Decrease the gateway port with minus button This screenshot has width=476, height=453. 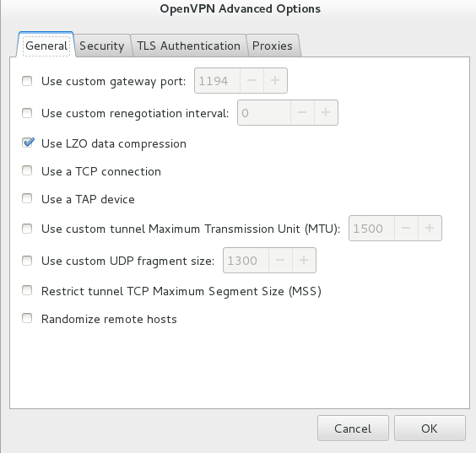pos(252,81)
